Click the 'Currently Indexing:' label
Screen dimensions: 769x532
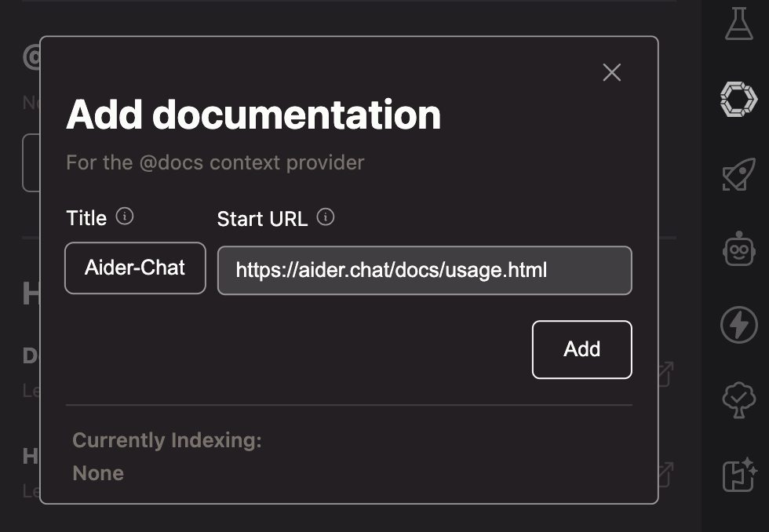(x=167, y=440)
